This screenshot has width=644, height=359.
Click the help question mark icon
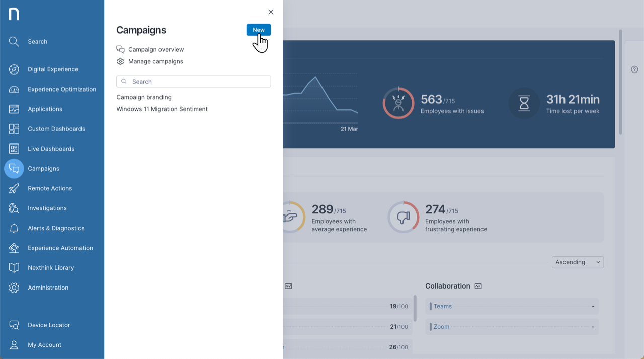(634, 69)
